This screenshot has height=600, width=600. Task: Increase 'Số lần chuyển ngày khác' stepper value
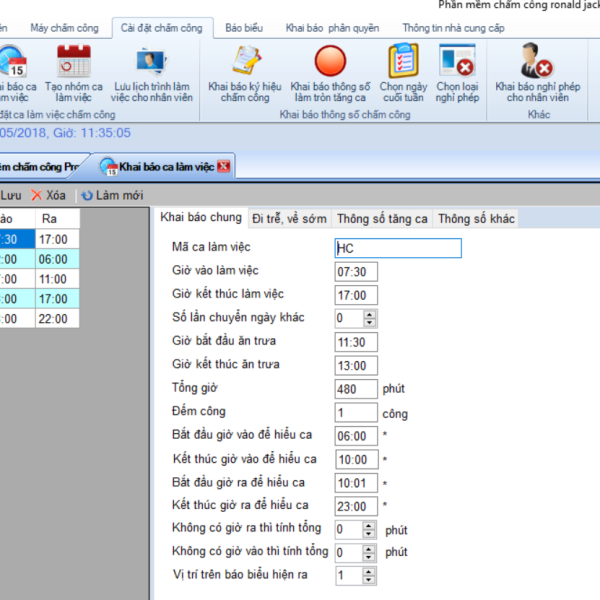tap(370, 314)
